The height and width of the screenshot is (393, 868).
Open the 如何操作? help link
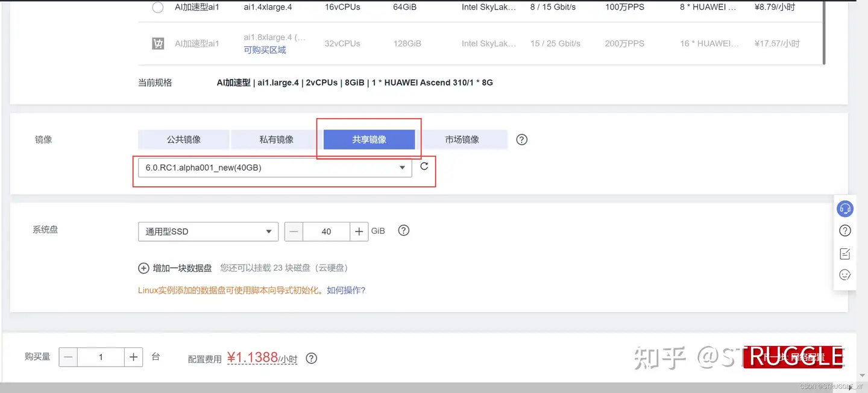[346, 291]
